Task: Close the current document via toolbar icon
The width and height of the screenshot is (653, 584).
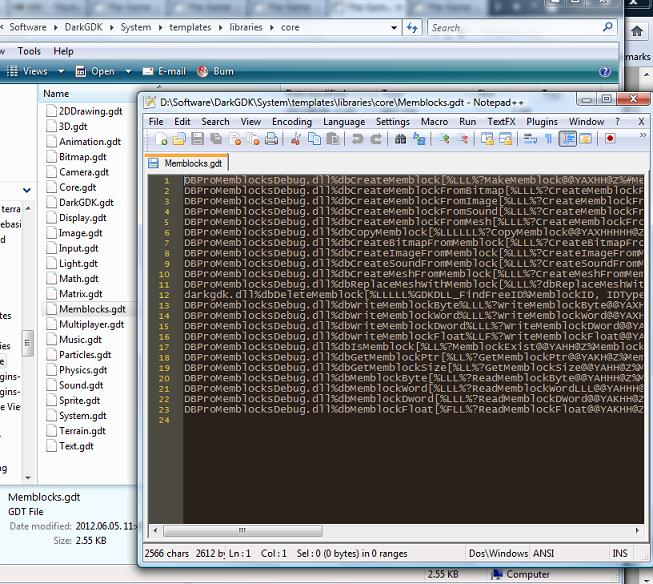Action: 235,139
